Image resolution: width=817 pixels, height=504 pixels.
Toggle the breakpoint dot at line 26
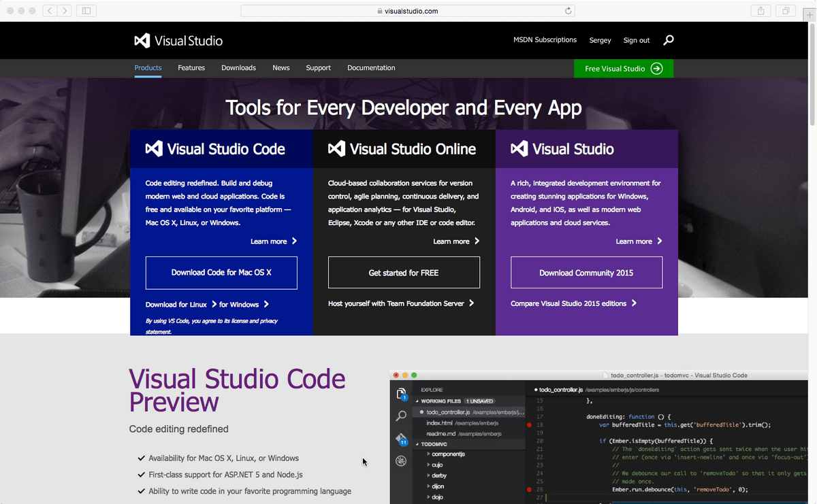530,489
